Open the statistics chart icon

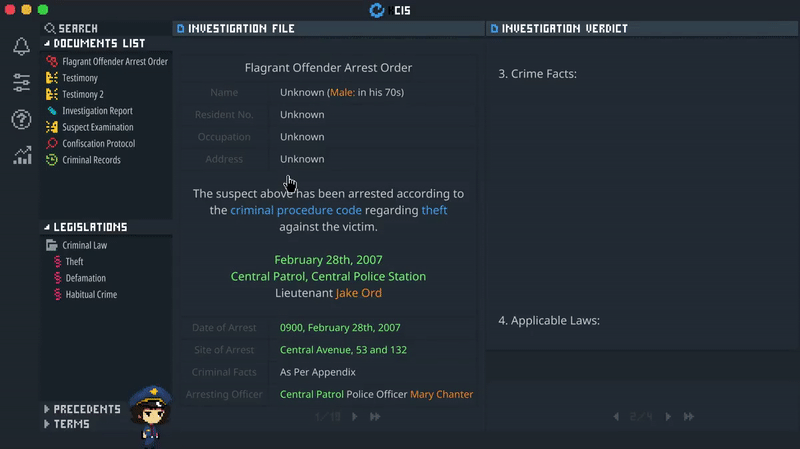(21, 155)
